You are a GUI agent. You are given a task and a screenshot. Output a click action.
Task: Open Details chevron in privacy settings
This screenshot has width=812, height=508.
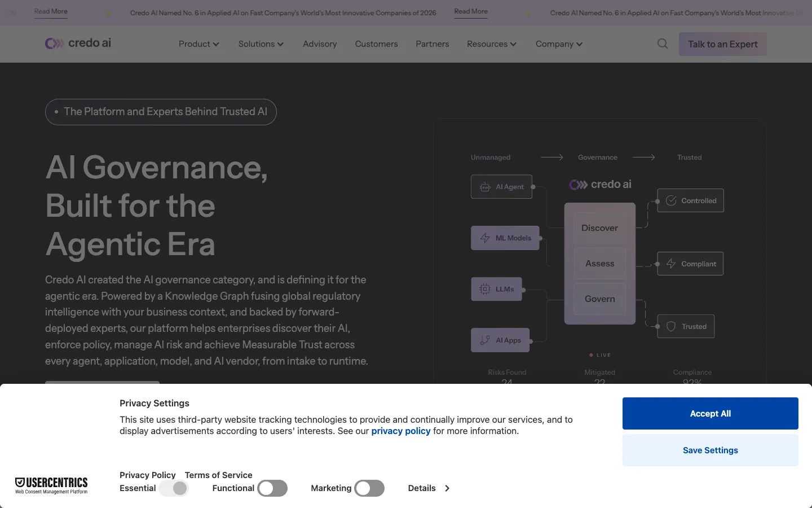447,488
